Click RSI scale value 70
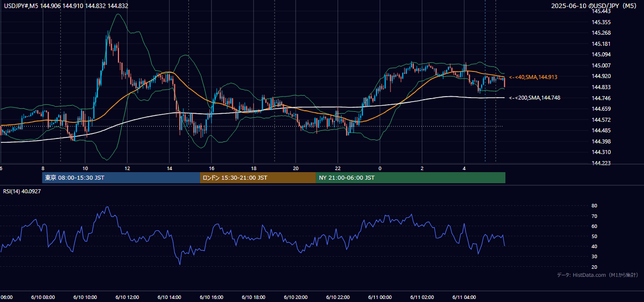Screen dimensions: 644x302 (x=594, y=216)
